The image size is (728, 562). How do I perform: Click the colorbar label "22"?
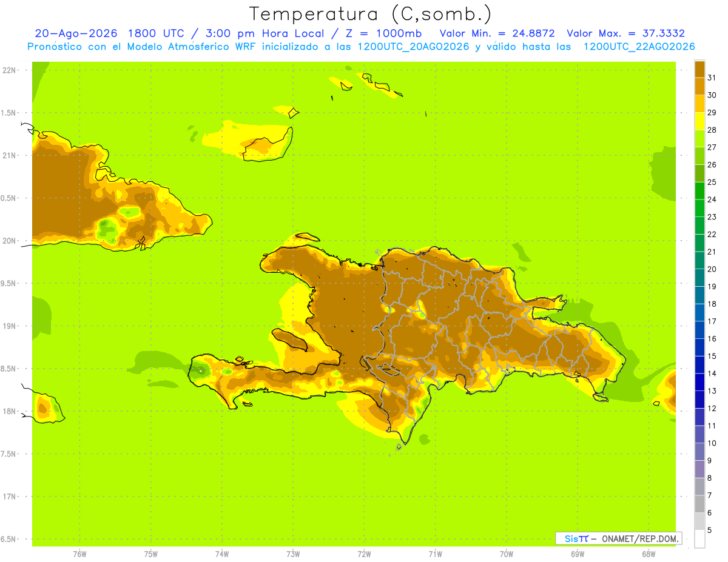coord(712,234)
